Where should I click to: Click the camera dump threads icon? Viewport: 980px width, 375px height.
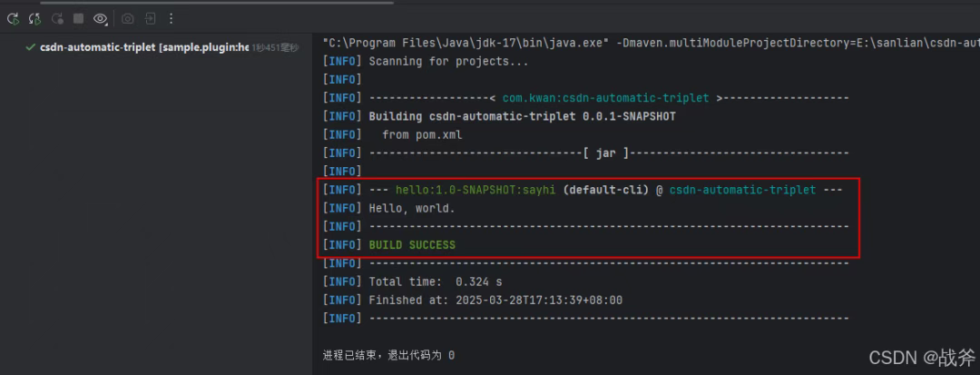[128, 18]
